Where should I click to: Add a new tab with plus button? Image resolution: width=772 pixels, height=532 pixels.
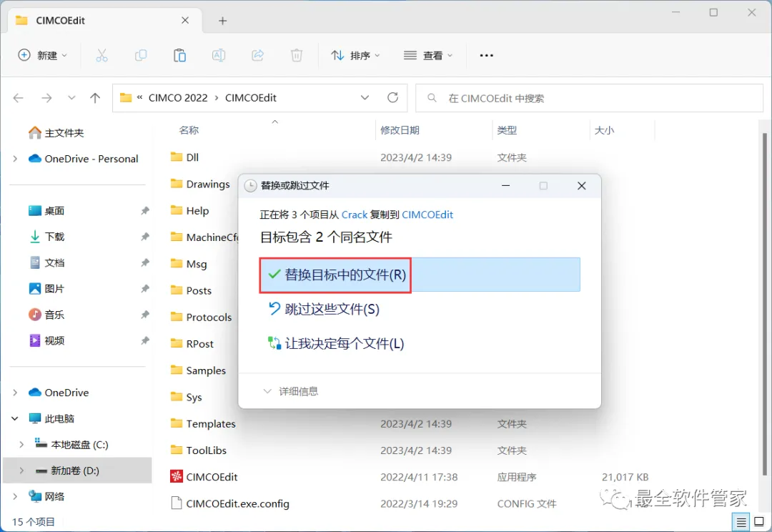pos(222,21)
